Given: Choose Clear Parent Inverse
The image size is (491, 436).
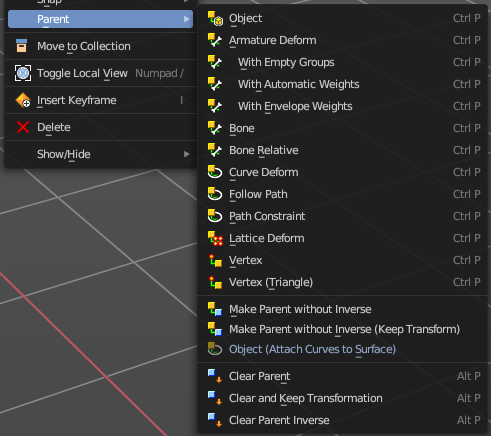Looking at the screenshot, I should [x=343, y=420].
